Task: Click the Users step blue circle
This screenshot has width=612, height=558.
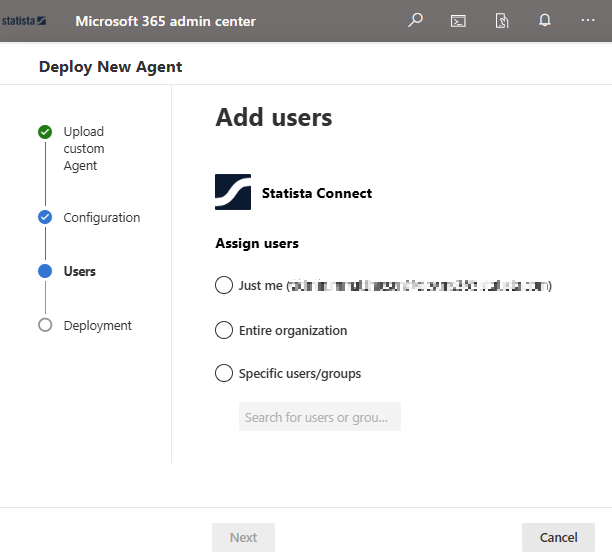Action: (x=45, y=271)
